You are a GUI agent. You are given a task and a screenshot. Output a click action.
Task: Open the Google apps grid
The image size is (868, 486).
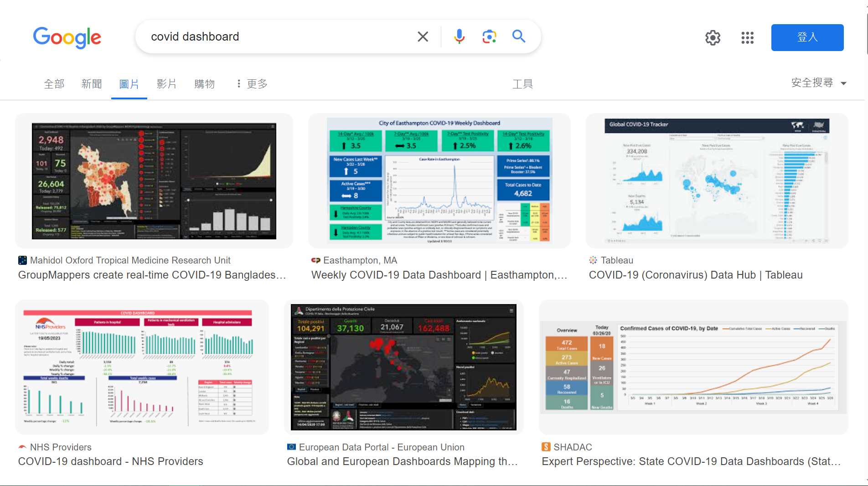747,37
